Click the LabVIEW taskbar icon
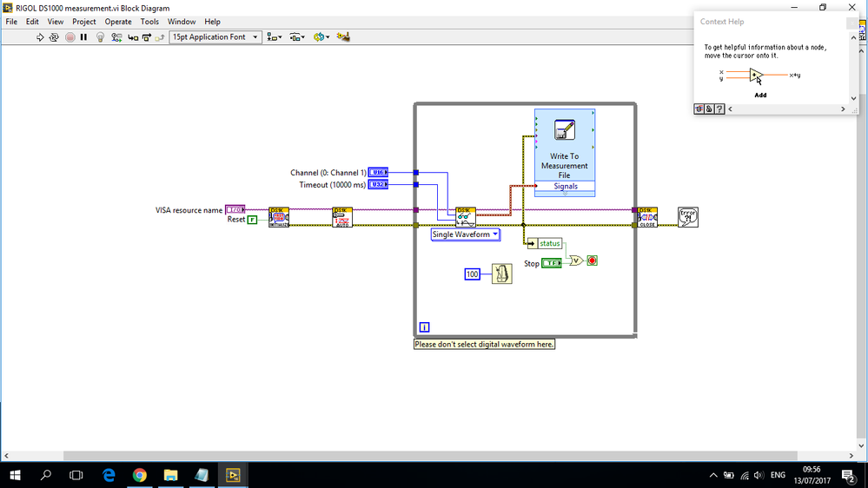Image resolution: width=868 pixels, height=488 pixels. click(233, 475)
